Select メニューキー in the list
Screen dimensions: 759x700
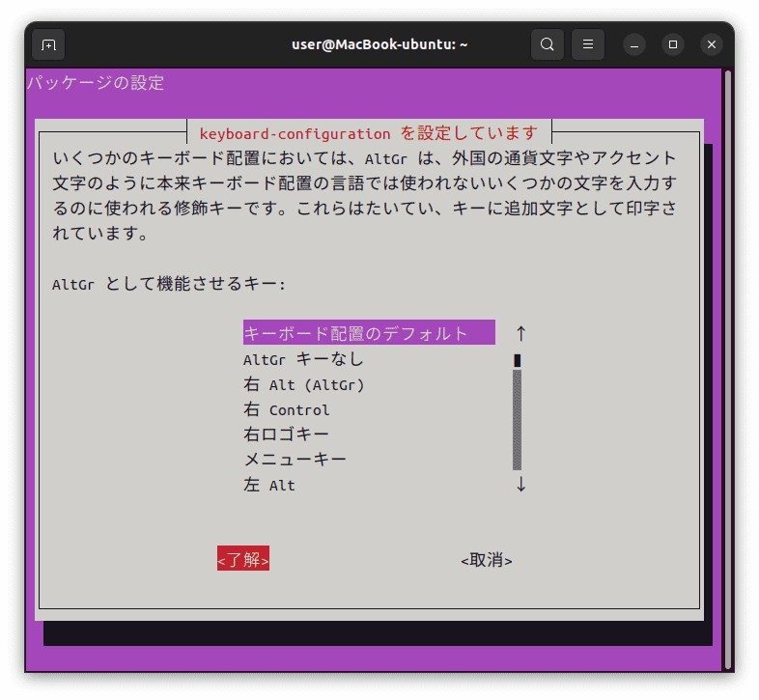click(295, 459)
